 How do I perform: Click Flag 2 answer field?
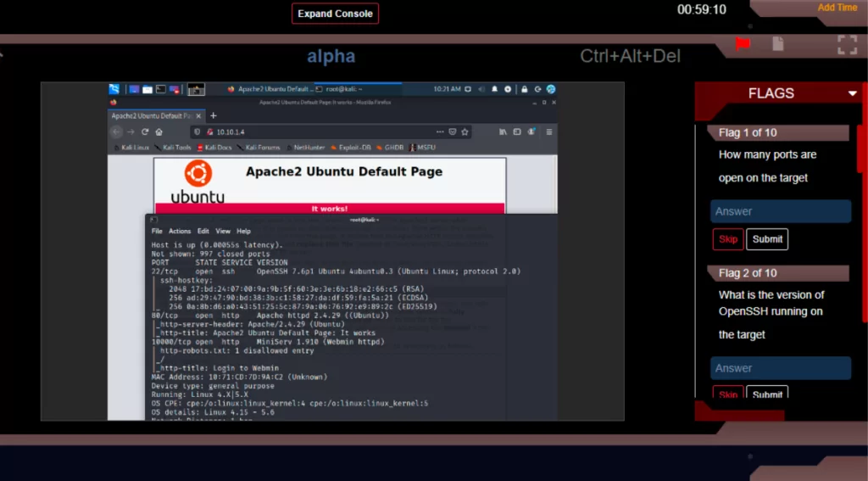(781, 368)
